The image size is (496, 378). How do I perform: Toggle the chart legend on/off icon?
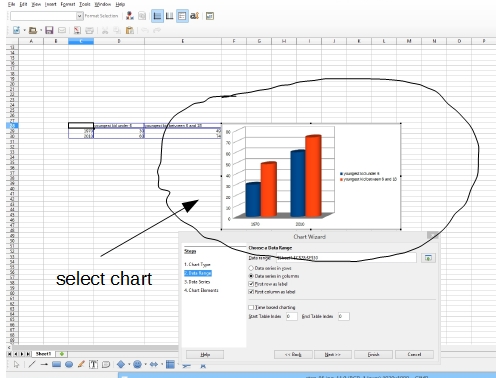tap(182, 16)
